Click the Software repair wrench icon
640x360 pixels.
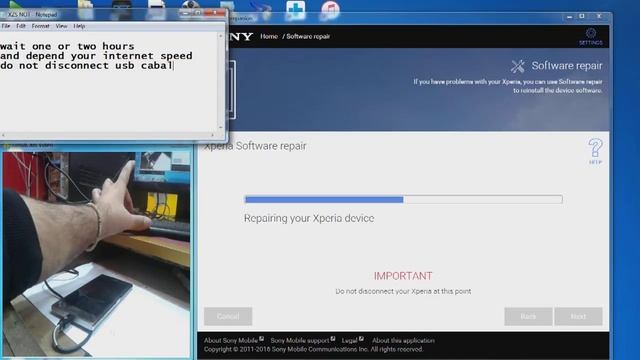(518, 66)
